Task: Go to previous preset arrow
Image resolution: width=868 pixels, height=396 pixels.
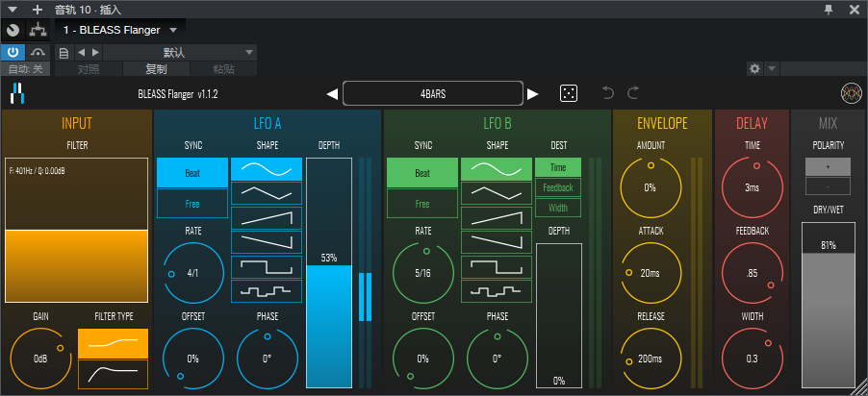Action: pos(332,94)
